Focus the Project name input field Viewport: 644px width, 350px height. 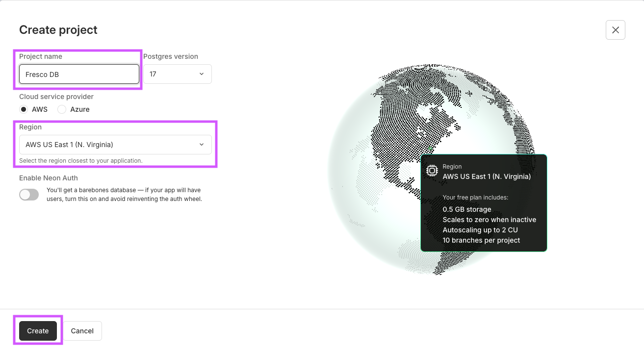tap(79, 75)
